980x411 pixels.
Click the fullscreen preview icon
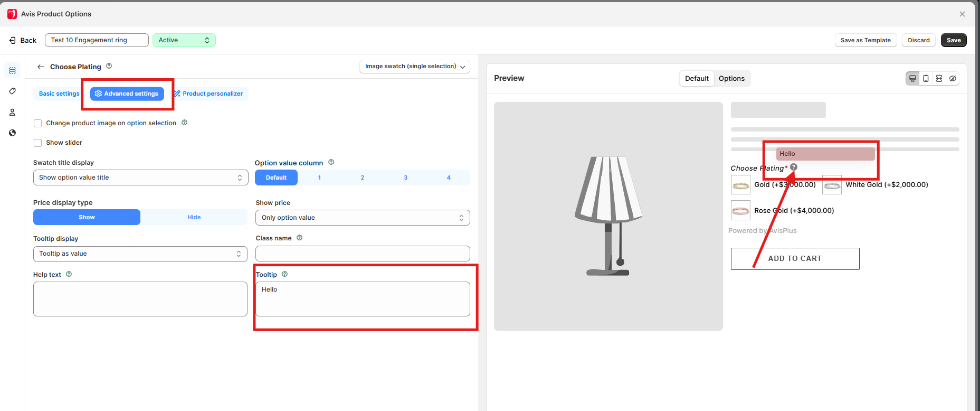[x=939, y=78]
